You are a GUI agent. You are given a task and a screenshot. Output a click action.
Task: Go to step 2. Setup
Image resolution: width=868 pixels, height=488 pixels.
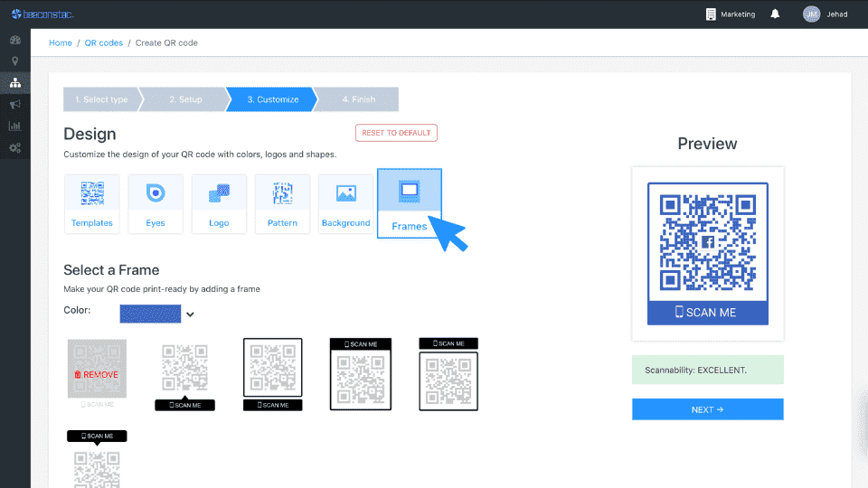pos(185,99)
